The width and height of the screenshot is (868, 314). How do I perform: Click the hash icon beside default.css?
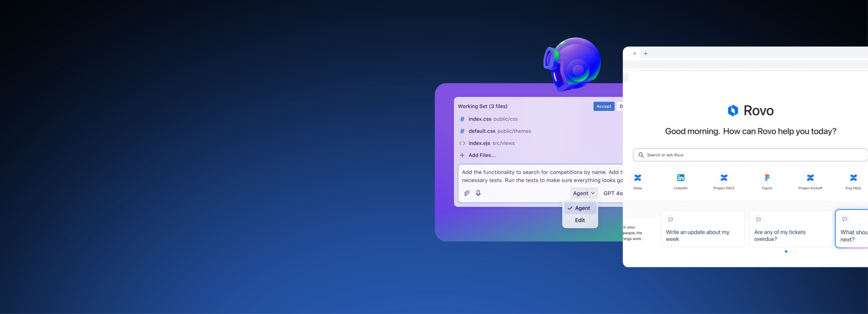click(462, 131)
